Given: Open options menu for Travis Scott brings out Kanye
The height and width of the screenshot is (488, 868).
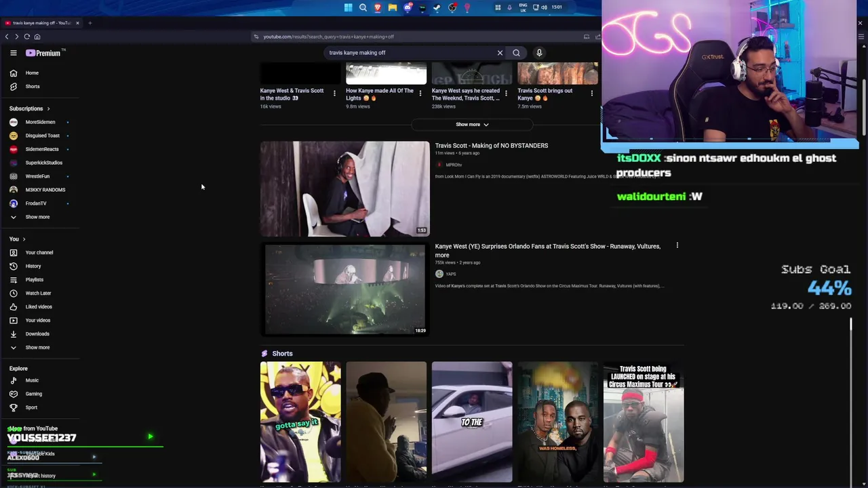Looking at the screenshot, I should 591,94.
